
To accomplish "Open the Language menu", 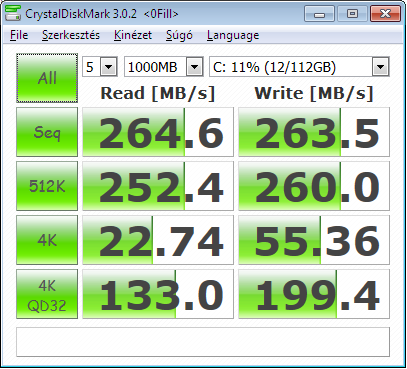I will (x=233, y=35).
